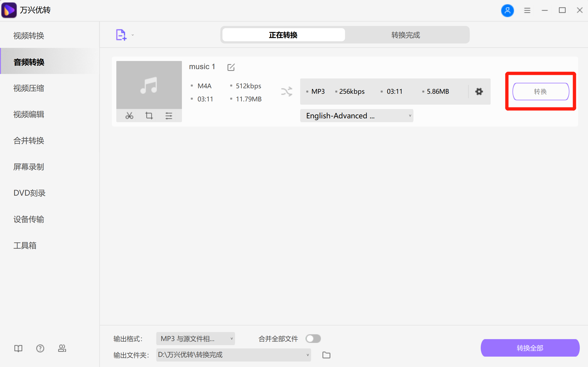This screenshot has width=588, height=367.
Task: Open the user account icon in title bar
Action: coord(508,10)
